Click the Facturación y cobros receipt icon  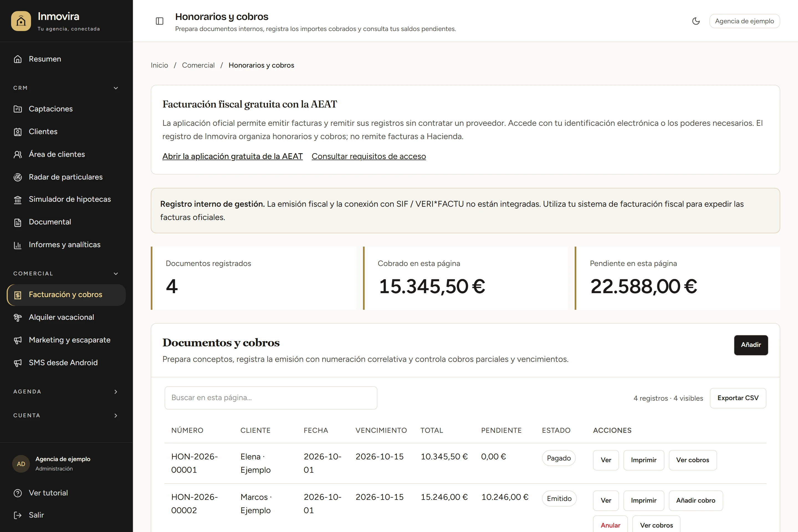(18, 295)
